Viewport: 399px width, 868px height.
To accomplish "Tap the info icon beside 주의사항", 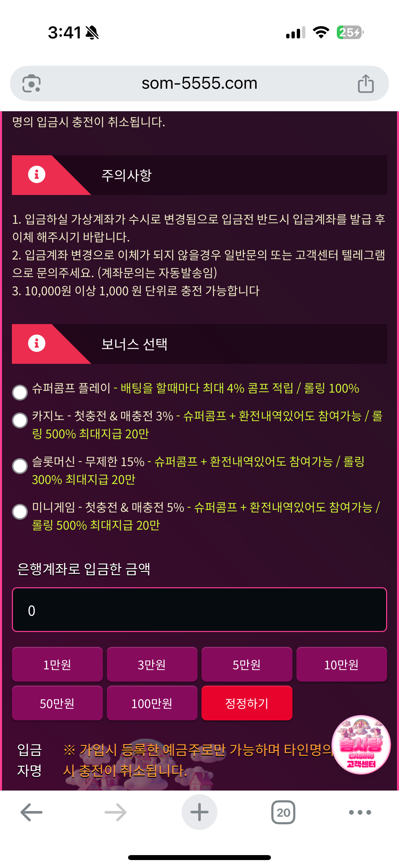I will click(37, 174).
